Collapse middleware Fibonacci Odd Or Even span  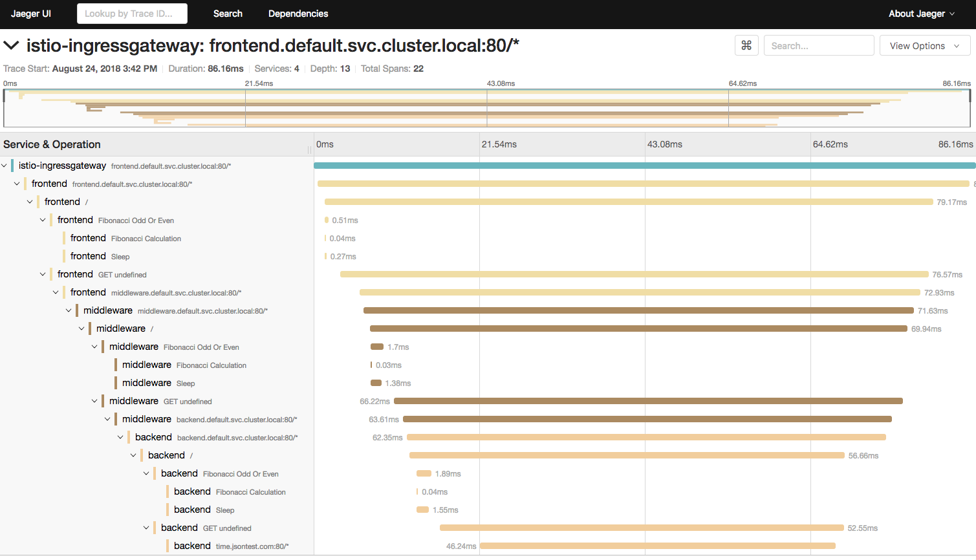coord(95,347)
